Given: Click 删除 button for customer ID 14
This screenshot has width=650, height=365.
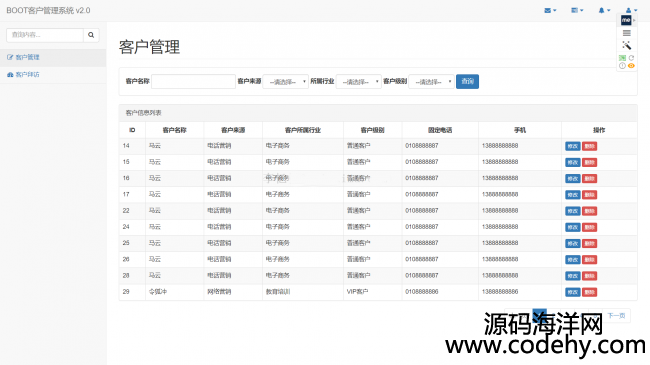Looking at the screenshot, I should pos(589,146).
